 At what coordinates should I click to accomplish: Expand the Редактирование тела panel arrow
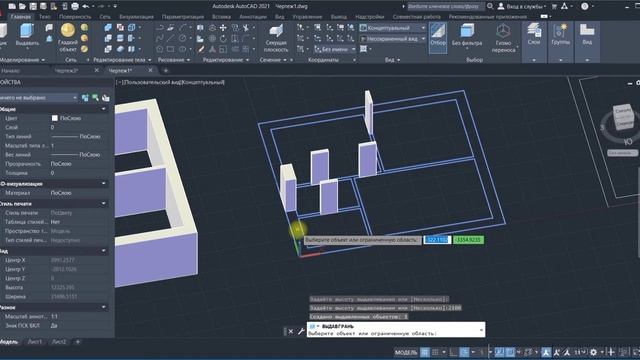[149, 60]
